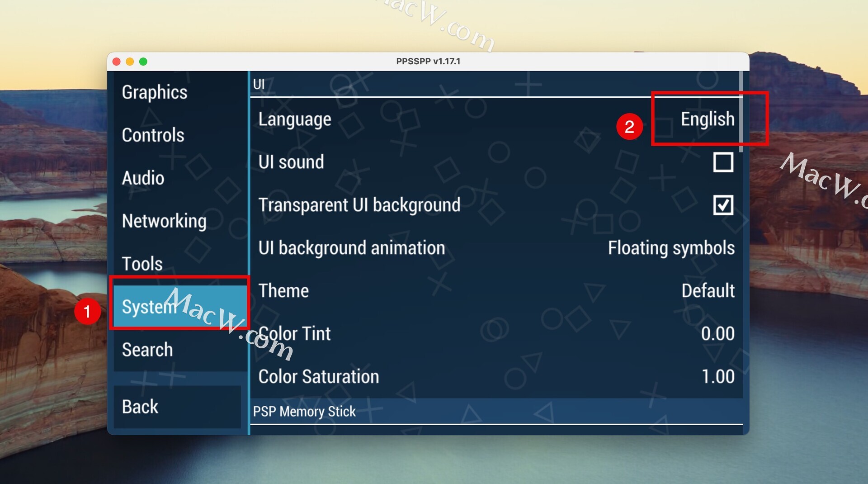Change UI background animation from Floating symbols
The image size is (868, 484).
(496, 248)
